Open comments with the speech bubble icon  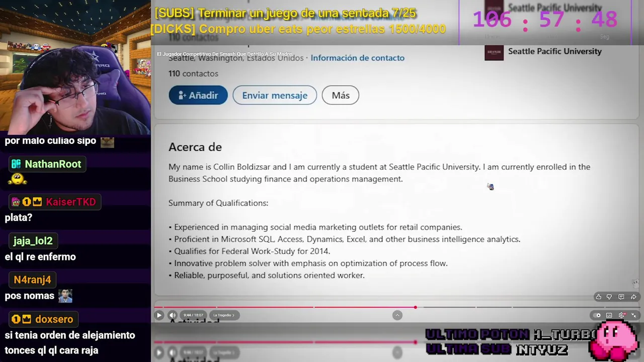pyautogui.click(x=621, y=297)
